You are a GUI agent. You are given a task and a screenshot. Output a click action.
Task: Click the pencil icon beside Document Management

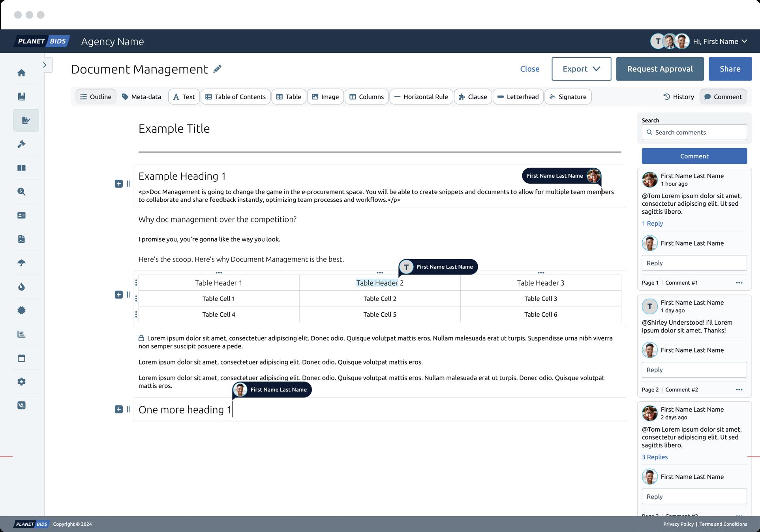(217, 69)
